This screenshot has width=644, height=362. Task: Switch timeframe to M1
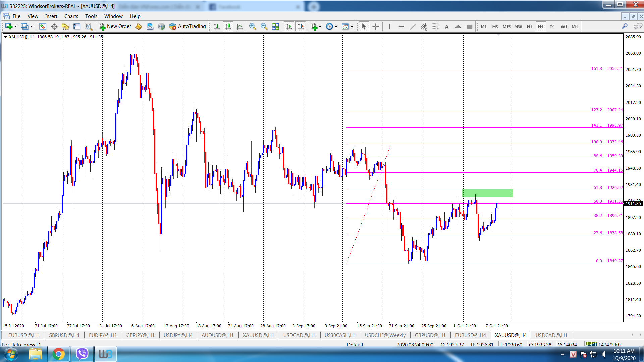coord(484,26)
